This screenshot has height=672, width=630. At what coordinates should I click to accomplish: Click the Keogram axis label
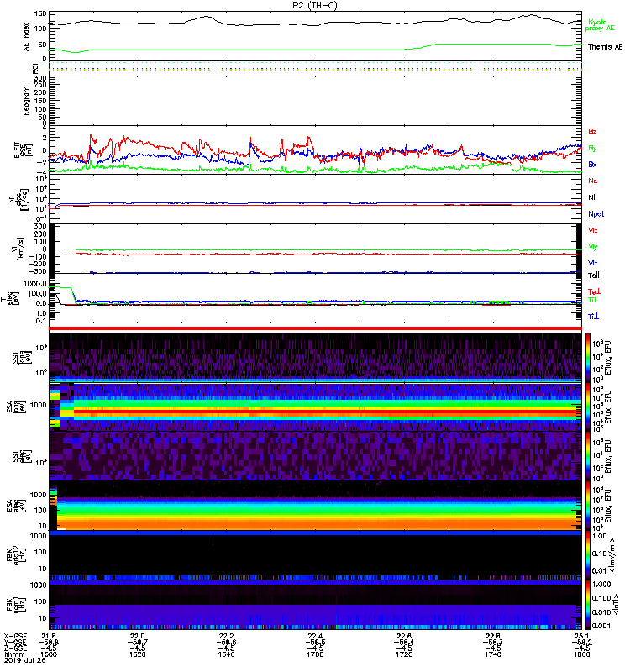[26, 100]
